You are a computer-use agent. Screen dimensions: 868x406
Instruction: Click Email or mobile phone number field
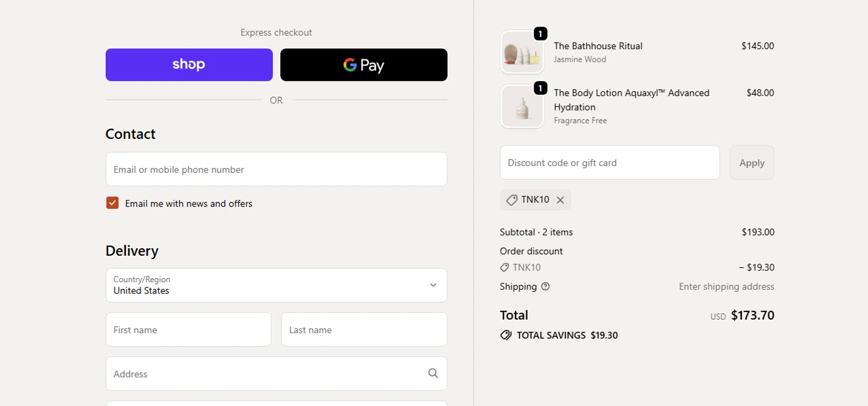coord(277,169)
